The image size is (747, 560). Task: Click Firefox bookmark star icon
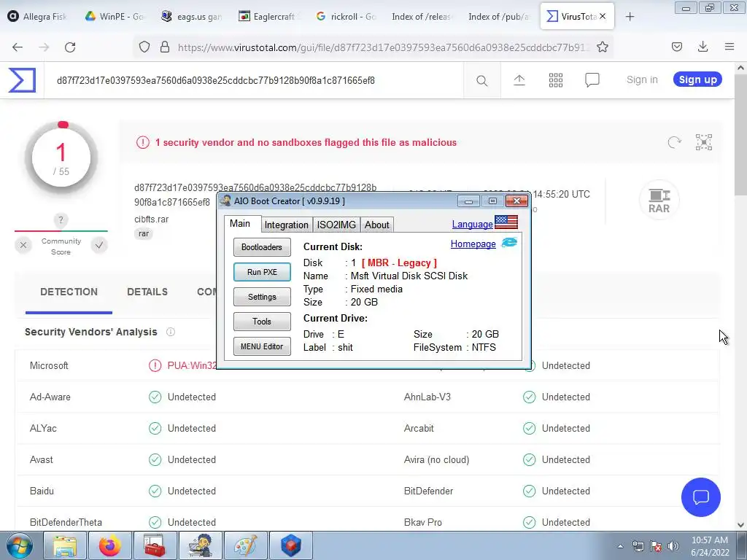602,47
